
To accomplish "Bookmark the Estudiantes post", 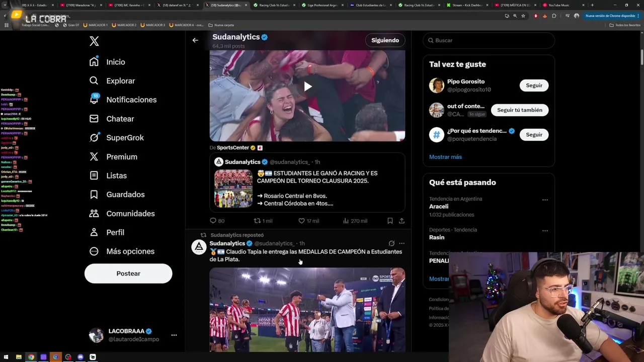I will point(390,221).
